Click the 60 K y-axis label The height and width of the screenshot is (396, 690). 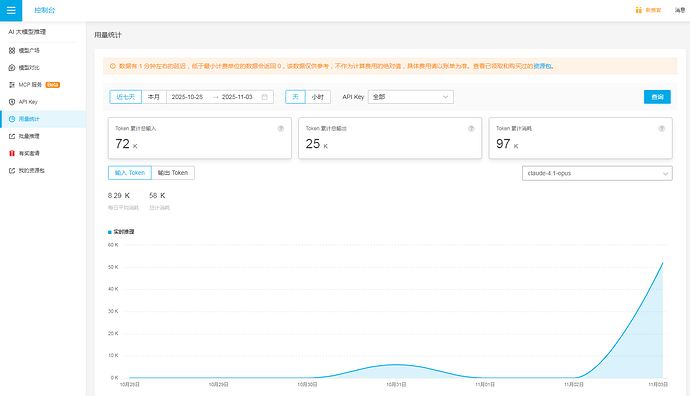pyautogui.click(x=113, y=245)
